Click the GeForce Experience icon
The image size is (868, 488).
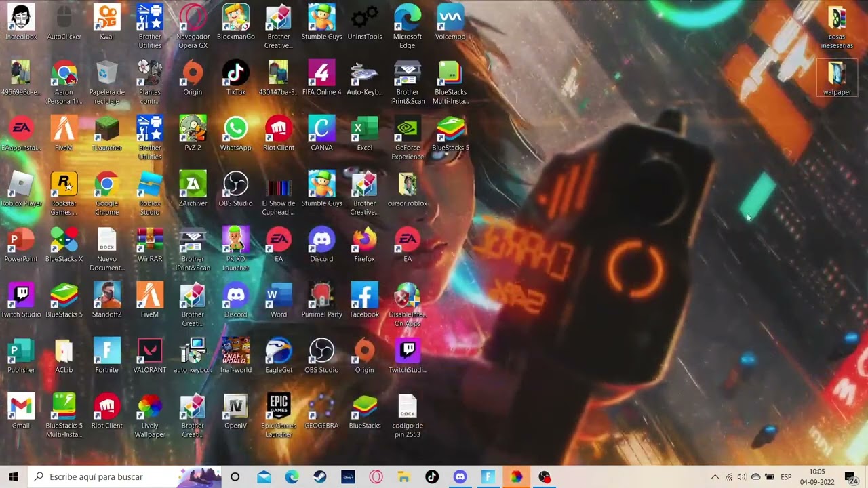pos(407,138)
